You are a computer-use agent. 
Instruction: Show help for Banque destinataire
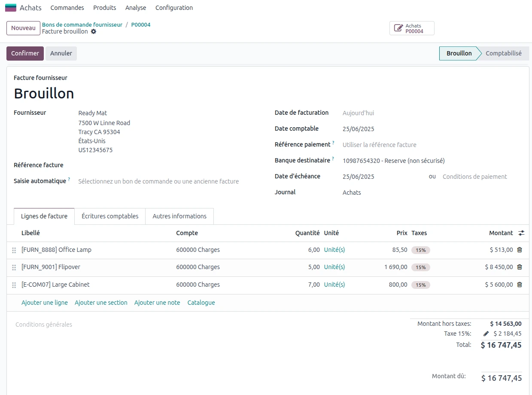pos(333,159)
